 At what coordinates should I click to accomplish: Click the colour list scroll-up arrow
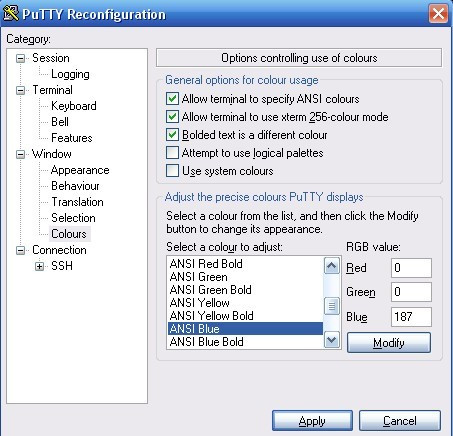click(331, 266)
